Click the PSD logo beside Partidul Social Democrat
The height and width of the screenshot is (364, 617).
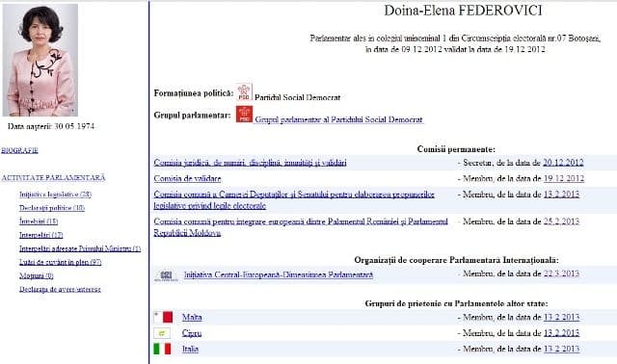tap(244, 92)
